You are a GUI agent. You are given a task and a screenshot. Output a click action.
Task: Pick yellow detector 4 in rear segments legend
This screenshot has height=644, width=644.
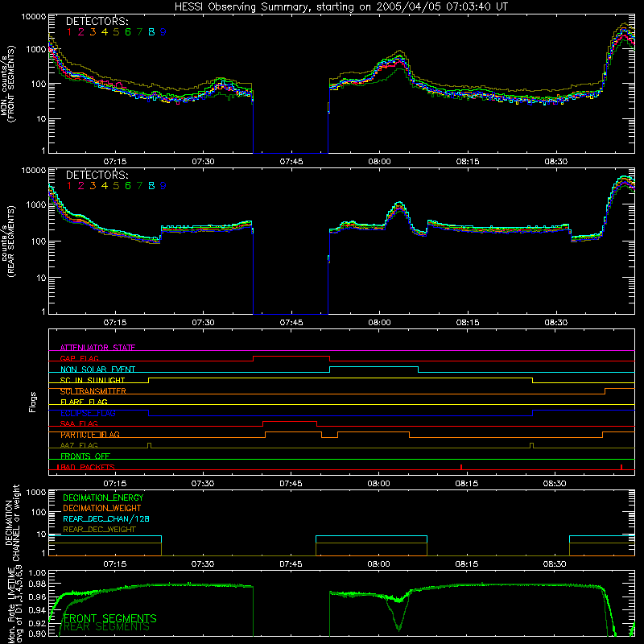click(x=105, y=186)
